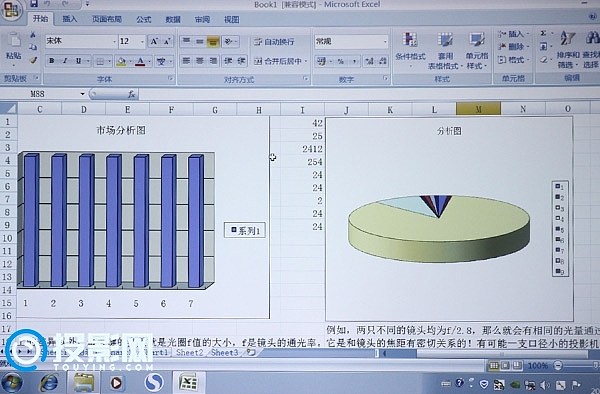
Task: Click the fill color bucket icon
Action: point(121,61)
